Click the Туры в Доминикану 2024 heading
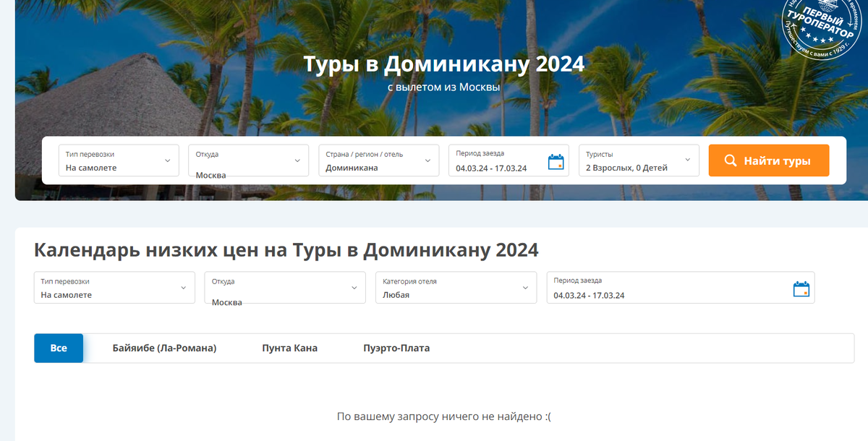868x441 pixels. point(443,64)
